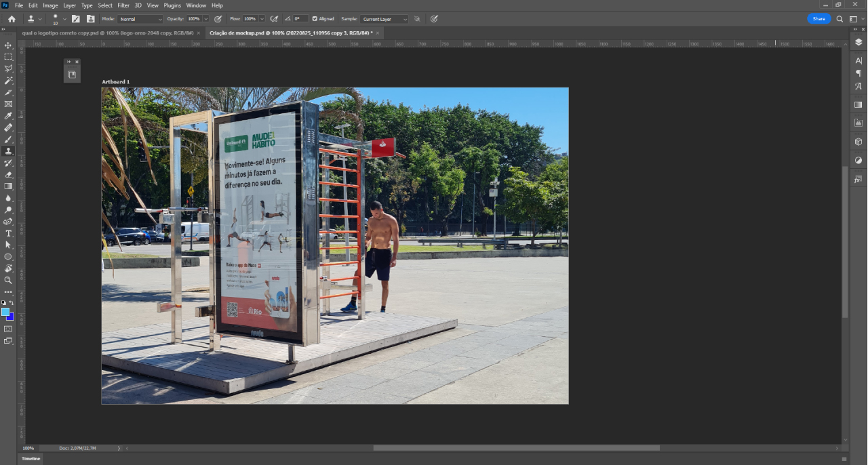Open the Search magnifier in the top bar

pos(840,19)
